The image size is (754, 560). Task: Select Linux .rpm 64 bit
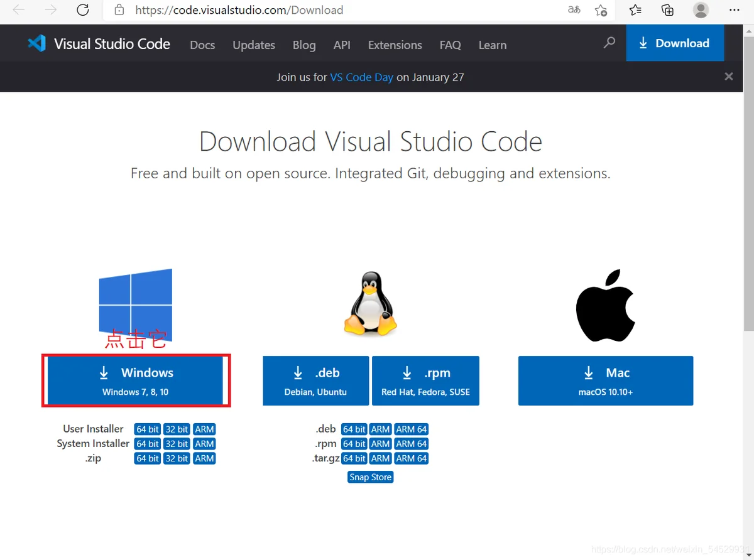[x=354, y=444]
